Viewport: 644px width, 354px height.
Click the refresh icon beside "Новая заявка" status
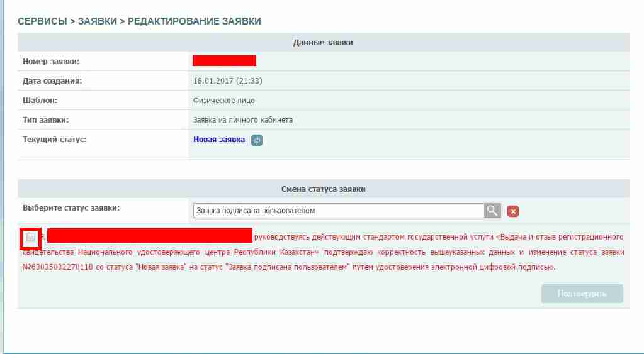(x=256, y=140)
